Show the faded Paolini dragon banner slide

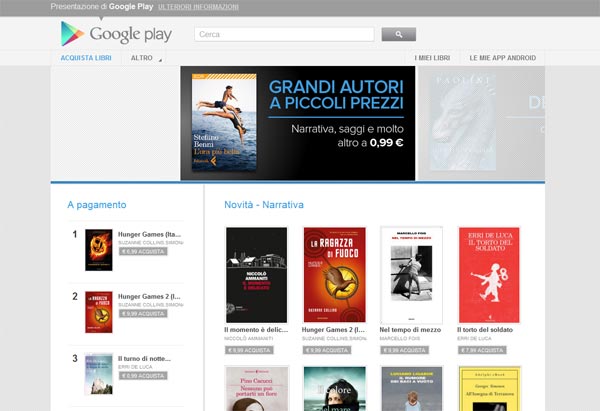(x=482, y=123)
